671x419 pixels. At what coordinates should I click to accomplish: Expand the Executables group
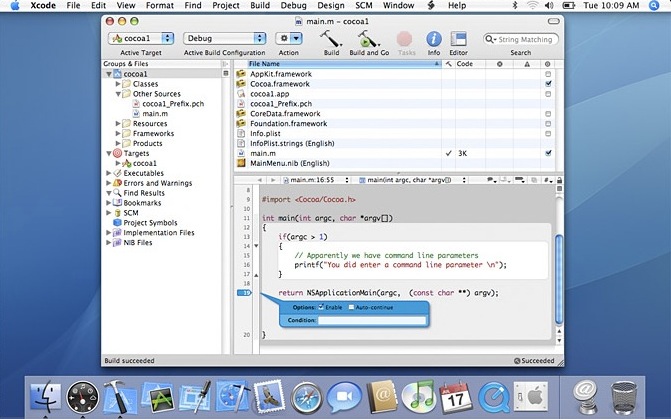click(109, 173)
